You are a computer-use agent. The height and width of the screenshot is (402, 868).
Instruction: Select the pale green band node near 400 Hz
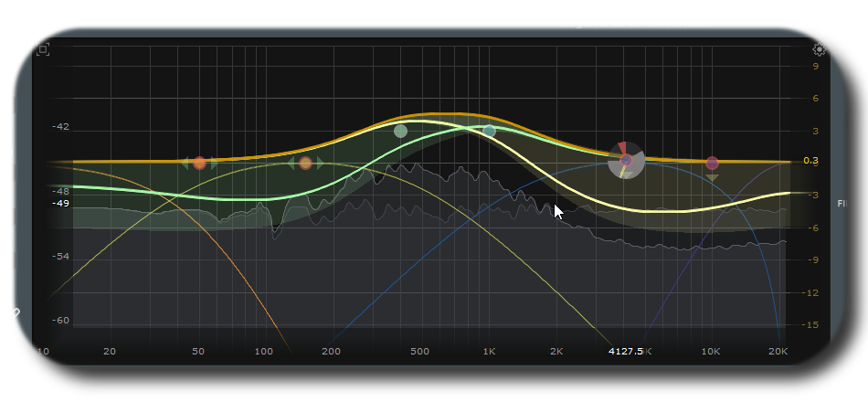click(x=400, y=132)
